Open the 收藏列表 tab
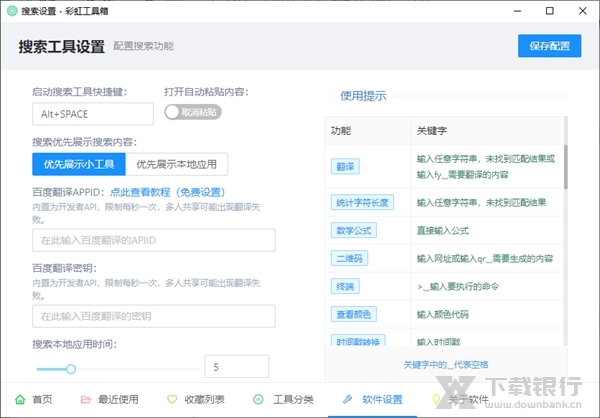The height and width of the screenshot is (418, 600). click(196, 400)
